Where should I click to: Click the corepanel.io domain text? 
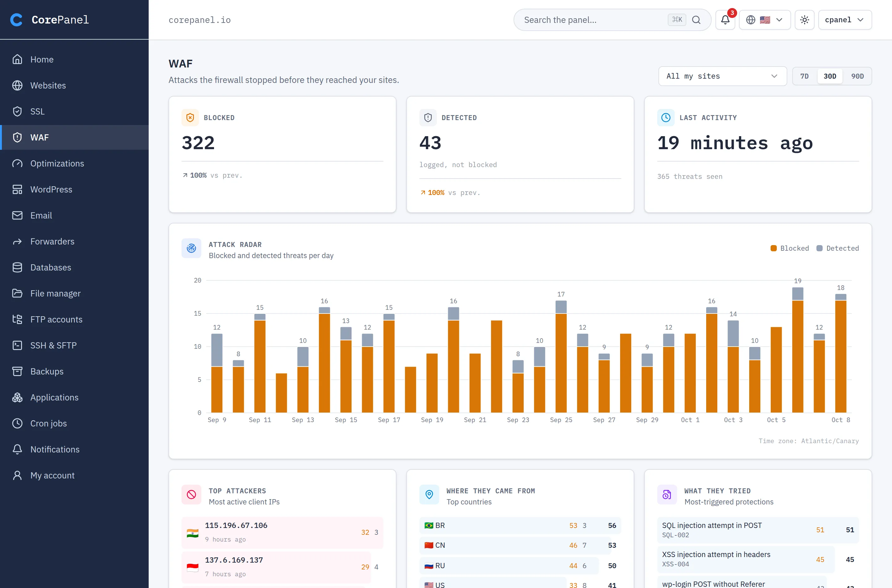[x=200, y=20]
